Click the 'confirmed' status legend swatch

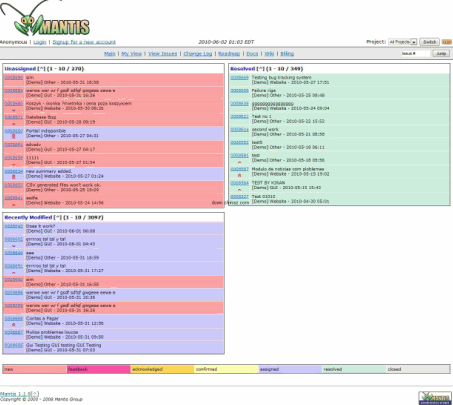[226, 369]
